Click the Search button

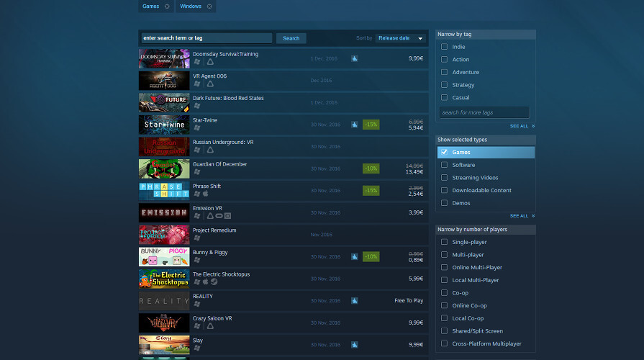coord(291,38)
